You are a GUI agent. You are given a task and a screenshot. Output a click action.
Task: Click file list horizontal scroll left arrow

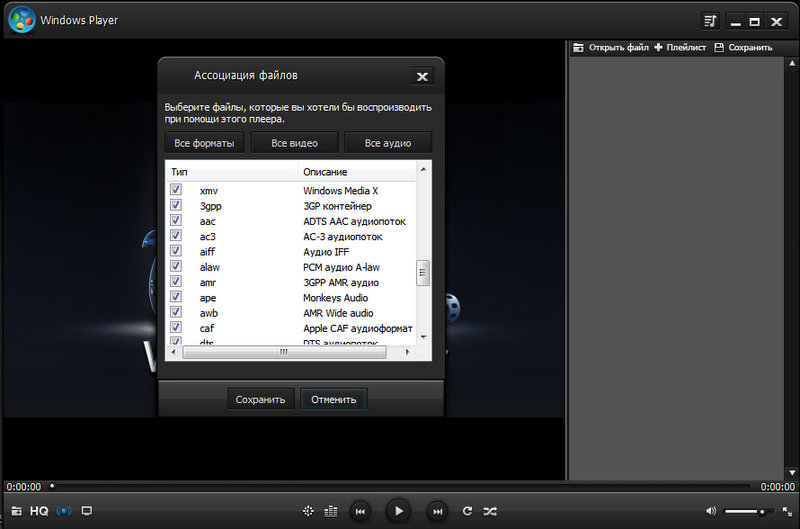173,352
